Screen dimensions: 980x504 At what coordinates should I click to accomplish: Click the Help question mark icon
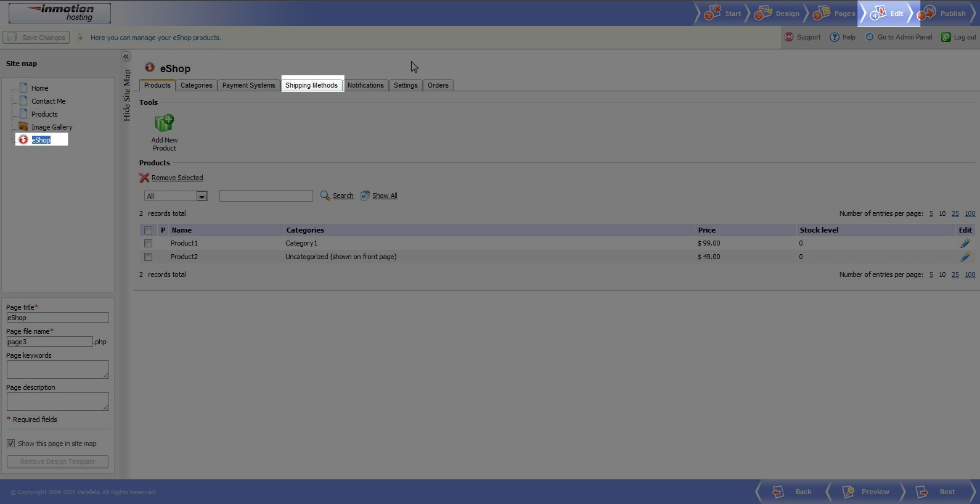[x=835, y=37]
